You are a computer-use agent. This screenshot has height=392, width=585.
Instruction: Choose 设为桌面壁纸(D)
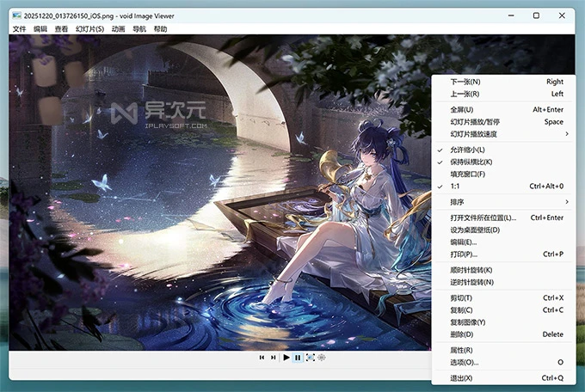[503, 230]
